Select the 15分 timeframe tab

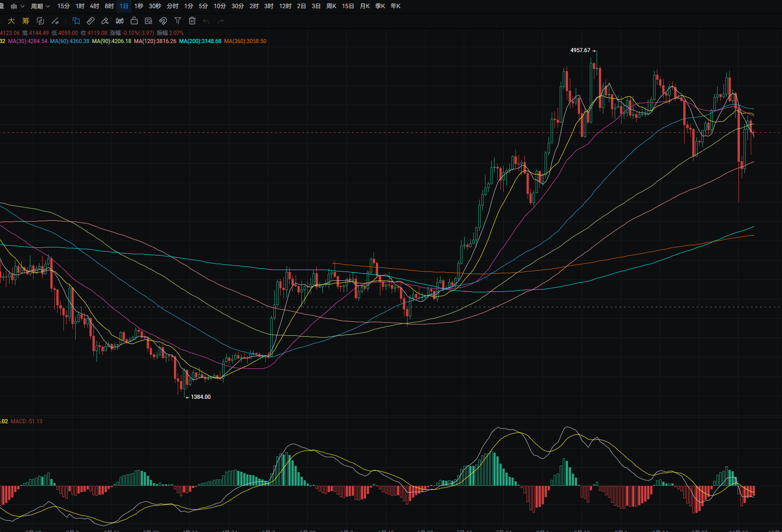[x=63, y=6]
